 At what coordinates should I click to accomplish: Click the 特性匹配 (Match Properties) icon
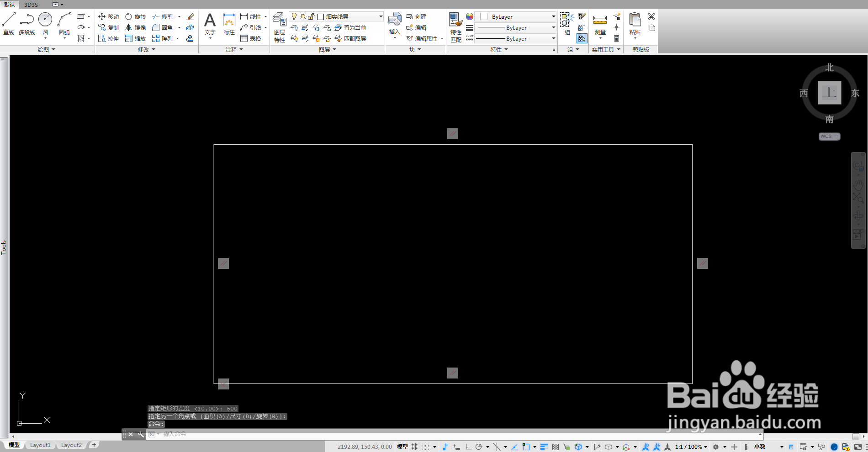click(456, 27)
